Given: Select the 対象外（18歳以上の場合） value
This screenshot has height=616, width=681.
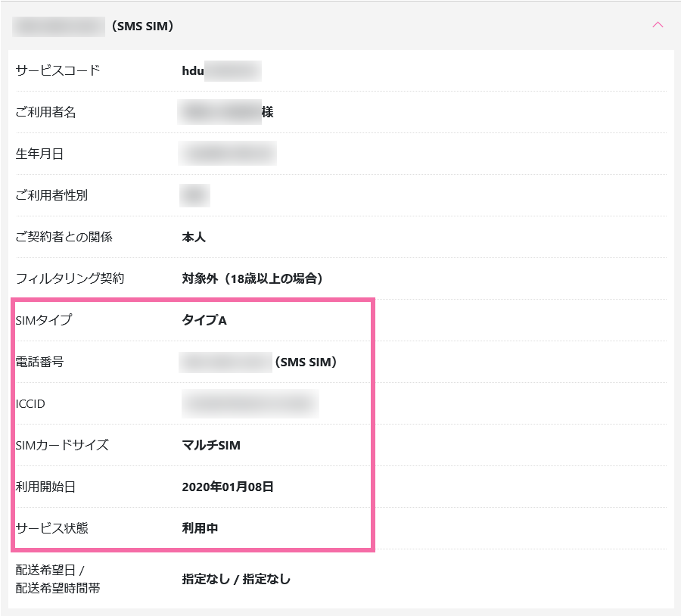Looking at the screenshot, I should coord(253,278).
